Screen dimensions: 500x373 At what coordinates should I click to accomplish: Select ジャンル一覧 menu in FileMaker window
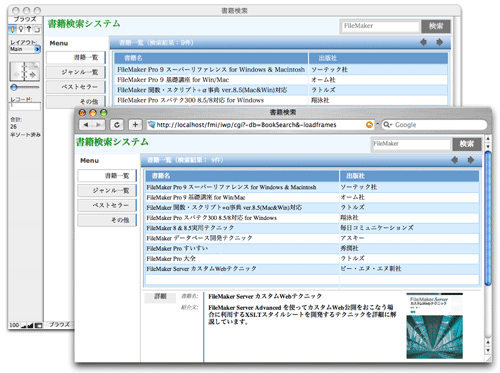tap(76, 72)
